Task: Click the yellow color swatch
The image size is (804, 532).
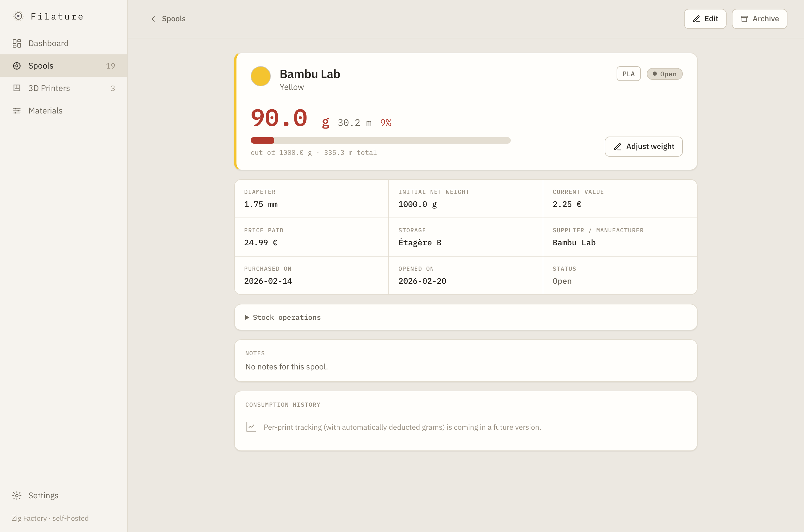Action: pos(260,76)
